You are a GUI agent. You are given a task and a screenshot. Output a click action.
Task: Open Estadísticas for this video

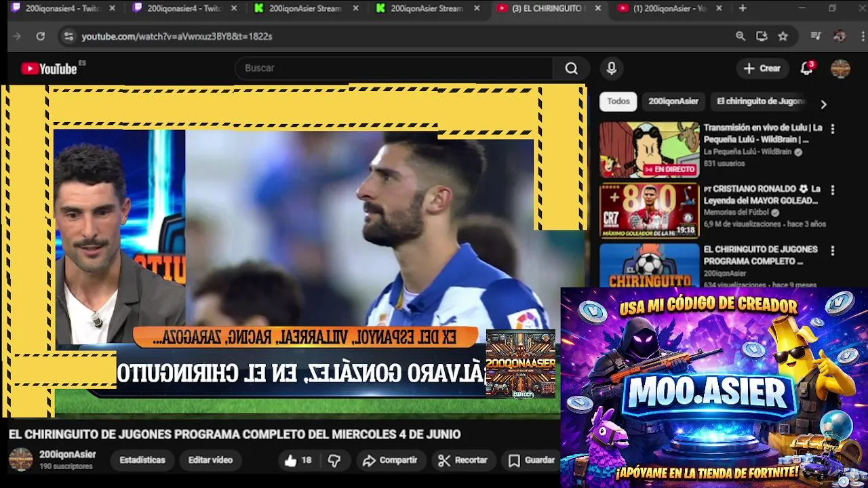pyautogui.click(x=142, y=460)
